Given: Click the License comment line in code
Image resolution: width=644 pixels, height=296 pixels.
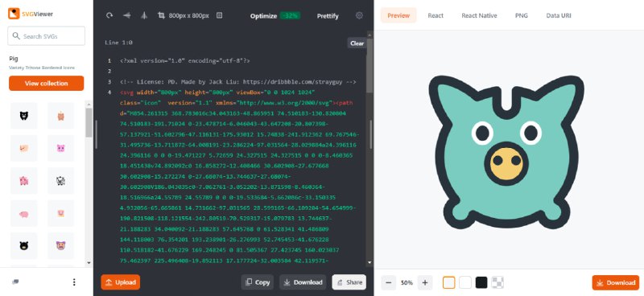Looking at the screenshot, I should coord(237,82).
